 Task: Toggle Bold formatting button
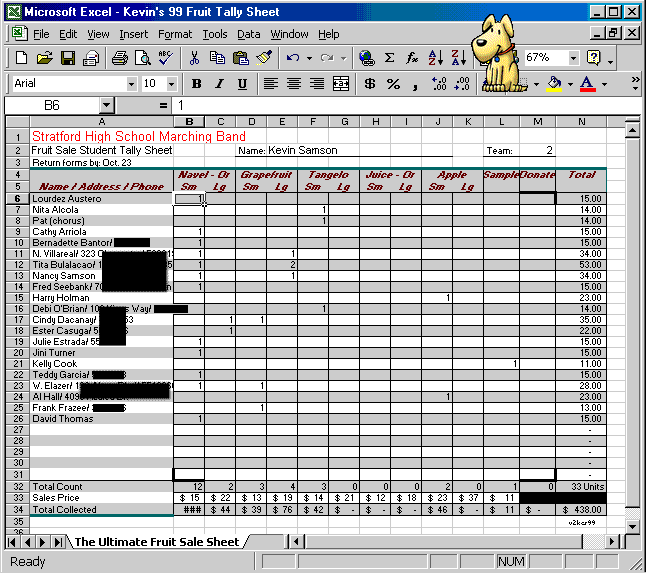197,84
